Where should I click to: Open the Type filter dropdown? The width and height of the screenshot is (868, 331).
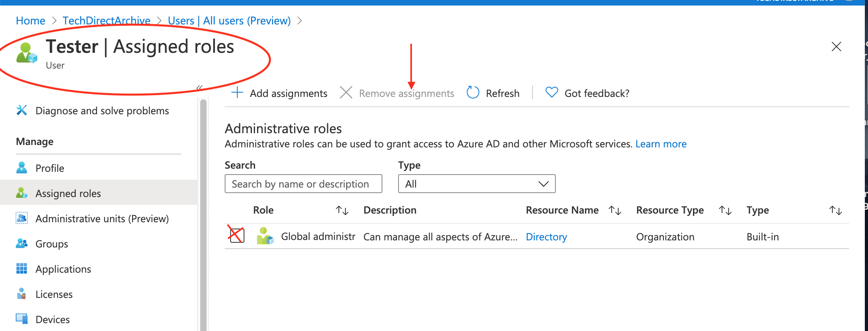(x=477, y=184)
